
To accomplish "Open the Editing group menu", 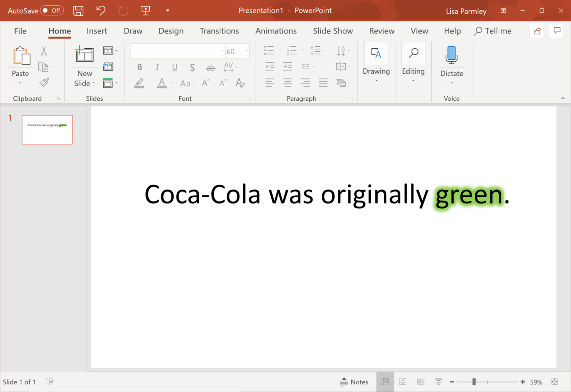I will click(x=413, y=62).
